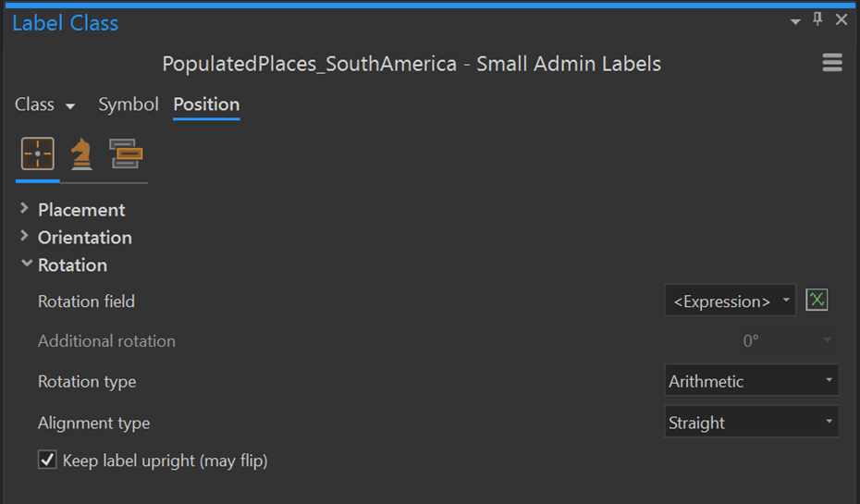The image size is (860, 504).
Task: Select the Position placement icon
Action: (37, 154)
